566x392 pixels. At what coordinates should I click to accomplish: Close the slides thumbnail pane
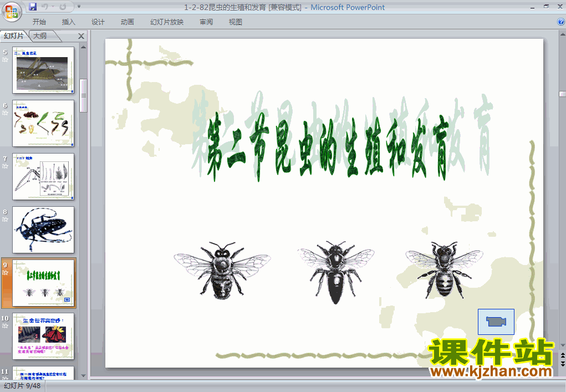81,36
